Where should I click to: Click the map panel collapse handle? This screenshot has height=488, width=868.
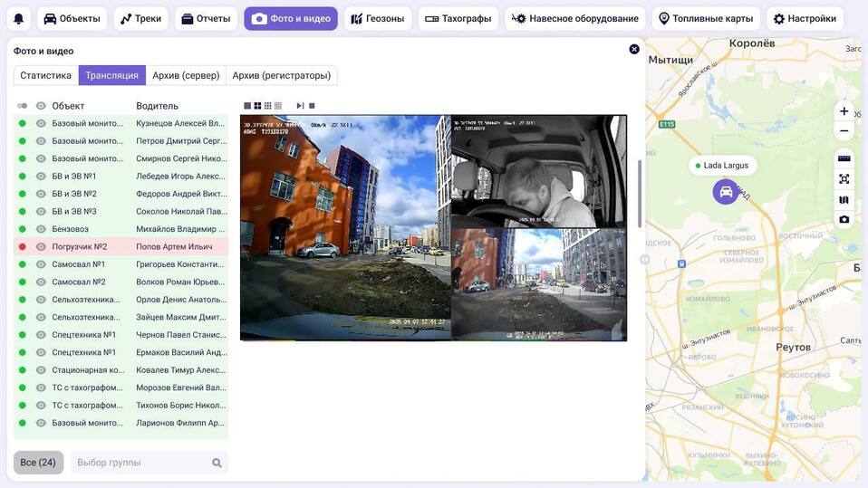645,259
